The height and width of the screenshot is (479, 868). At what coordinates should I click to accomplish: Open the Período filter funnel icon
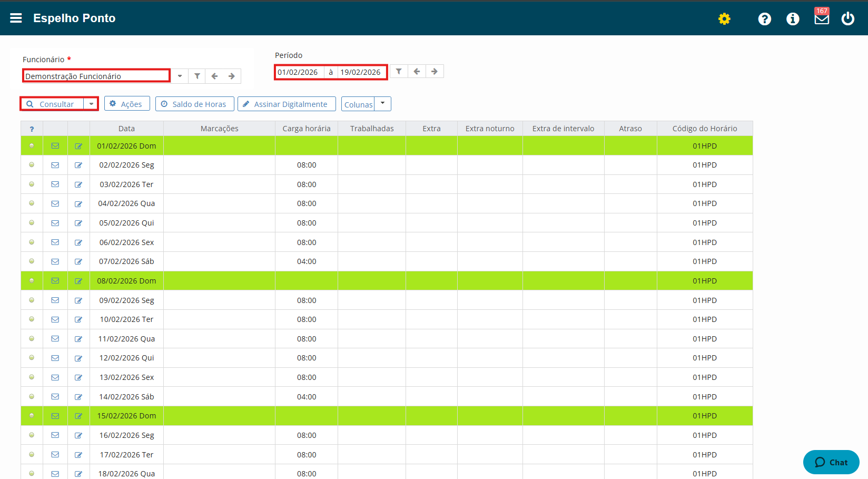click(x=399, y=71)
